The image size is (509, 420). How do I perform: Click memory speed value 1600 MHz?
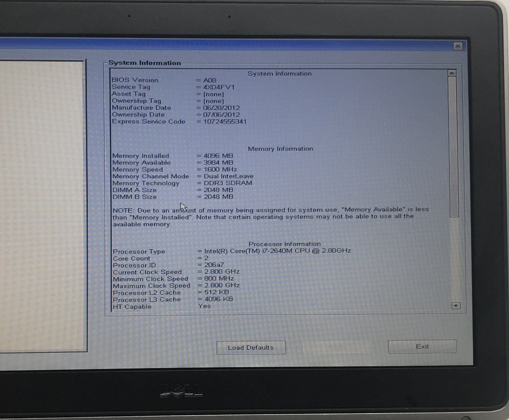click(x=220, y=169)
